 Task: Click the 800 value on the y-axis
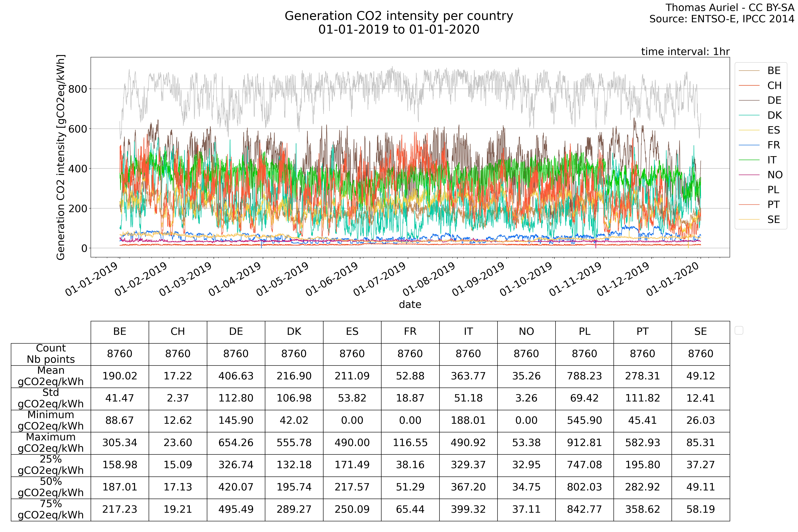(78, 89)
